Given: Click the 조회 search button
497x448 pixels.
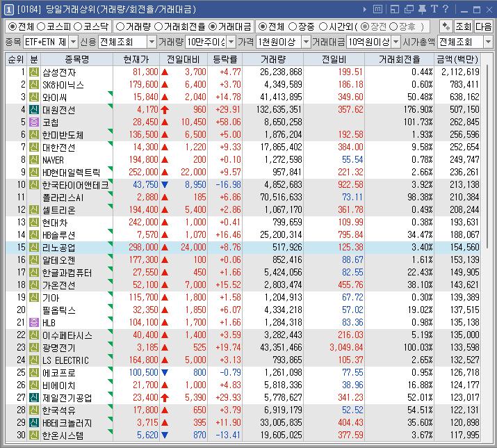Looking at the screenshot, I should 463,26.
